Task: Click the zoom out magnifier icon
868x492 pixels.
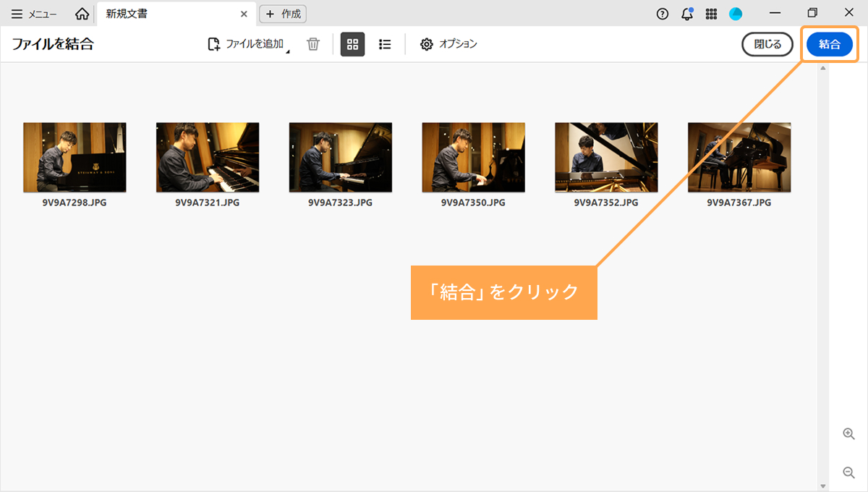Action: point(849,472)
